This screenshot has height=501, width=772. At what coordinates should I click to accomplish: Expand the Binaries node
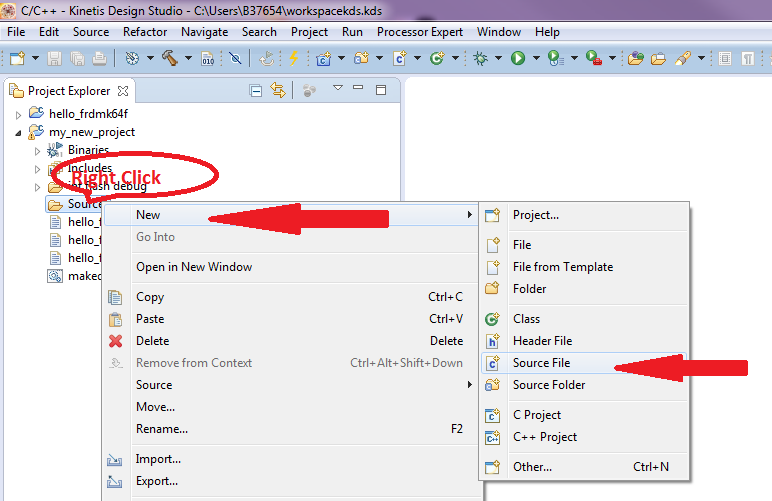click(37, 151)
